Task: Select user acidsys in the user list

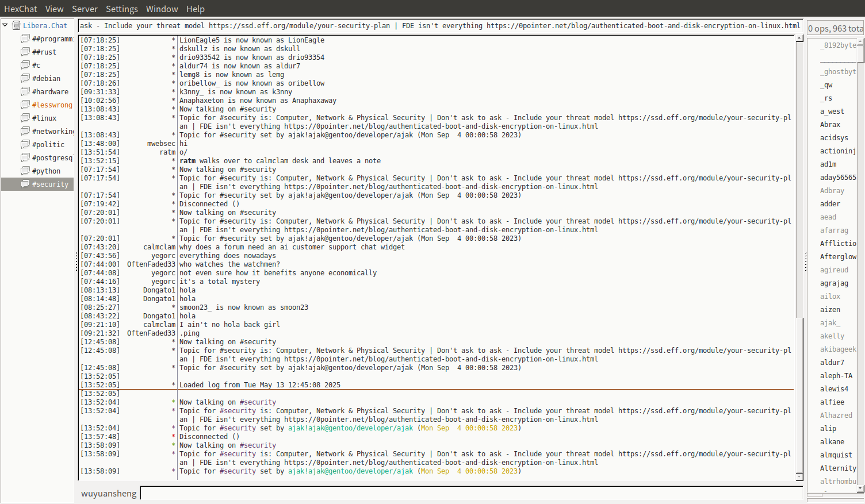Action: pyautogui.click(x=834, y=138)
